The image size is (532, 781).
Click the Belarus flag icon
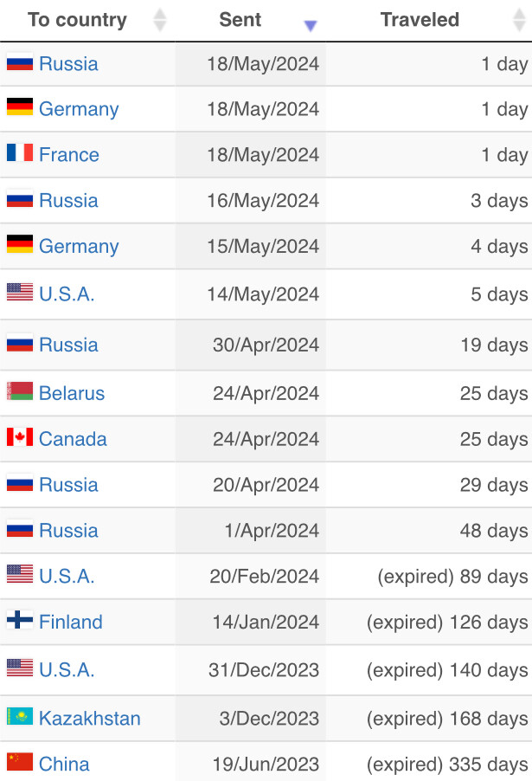[20, 391]
